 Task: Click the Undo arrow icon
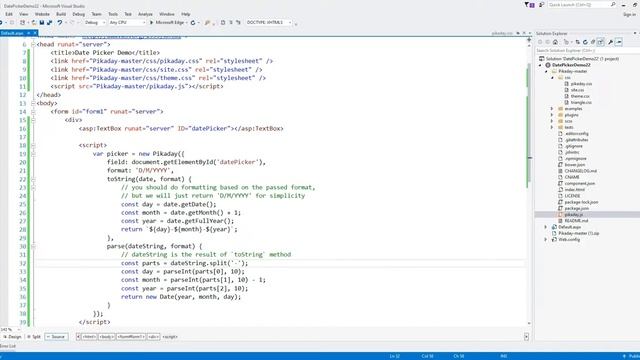pyautogui.click(x=60, y=22)
